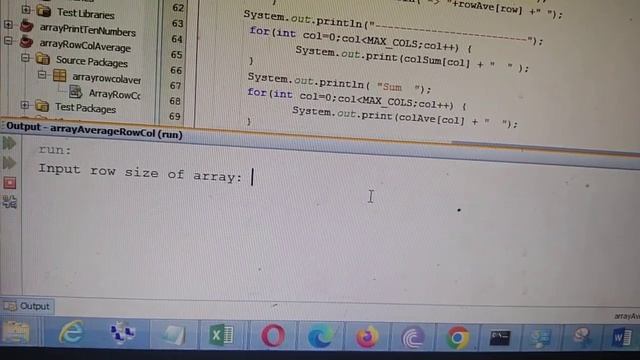
Task: Open Word from the taskbar
Action: 622,338
